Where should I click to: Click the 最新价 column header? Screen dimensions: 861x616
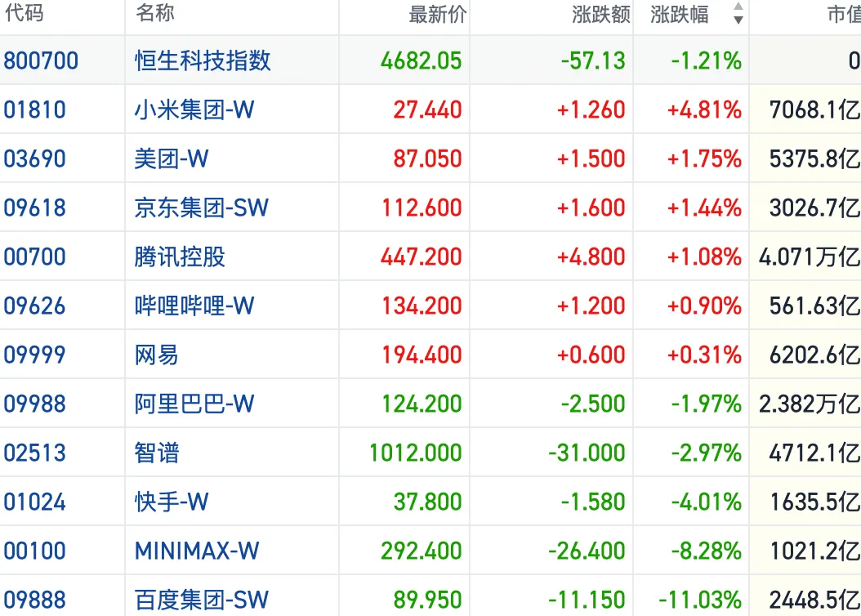coord(437,15)
